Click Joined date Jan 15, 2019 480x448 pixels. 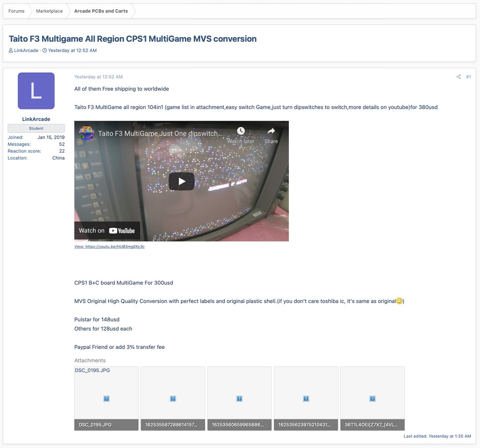(51, 137)
